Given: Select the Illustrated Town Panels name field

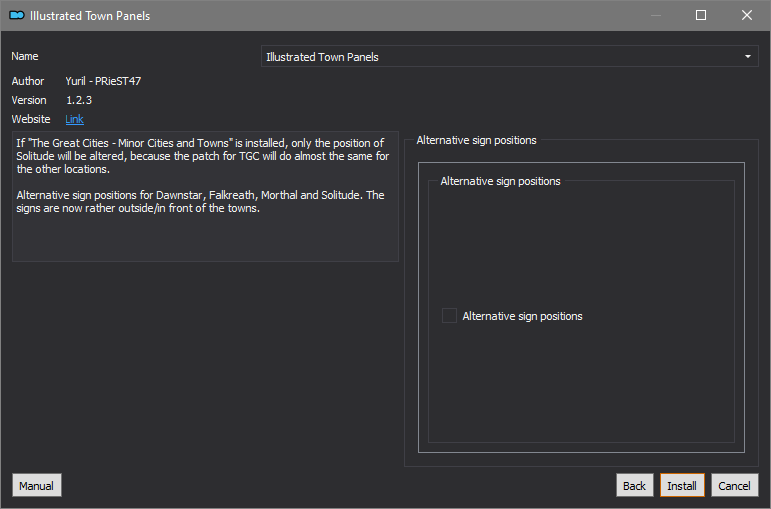Looking at the screenshot, I should tap(509, 57).
